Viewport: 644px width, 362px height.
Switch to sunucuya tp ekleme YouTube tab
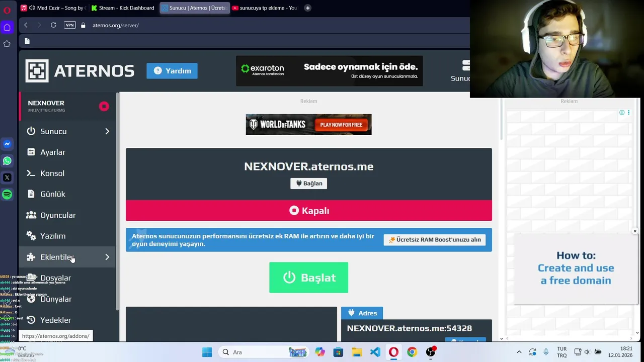pos(265,8)
